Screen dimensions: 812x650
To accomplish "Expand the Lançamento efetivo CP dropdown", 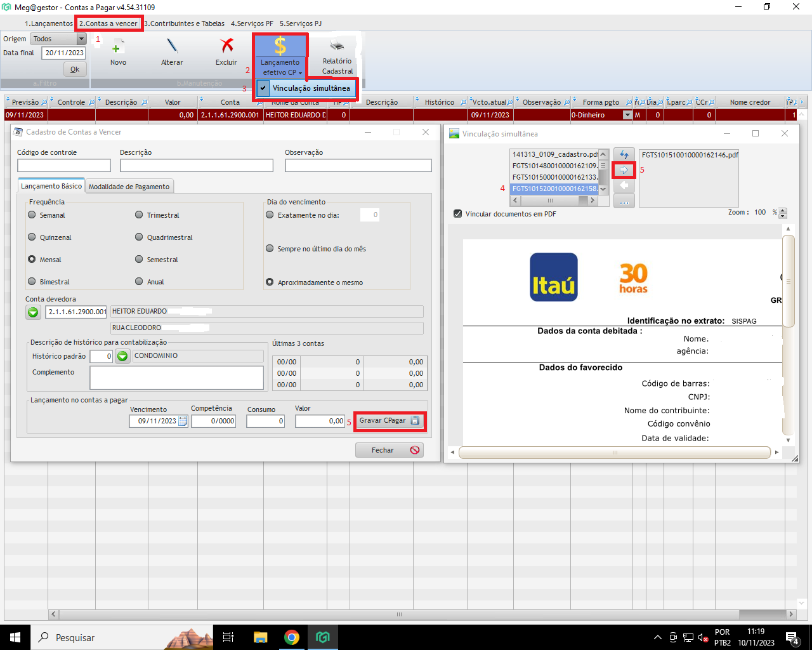I will (x=301, y=73).
